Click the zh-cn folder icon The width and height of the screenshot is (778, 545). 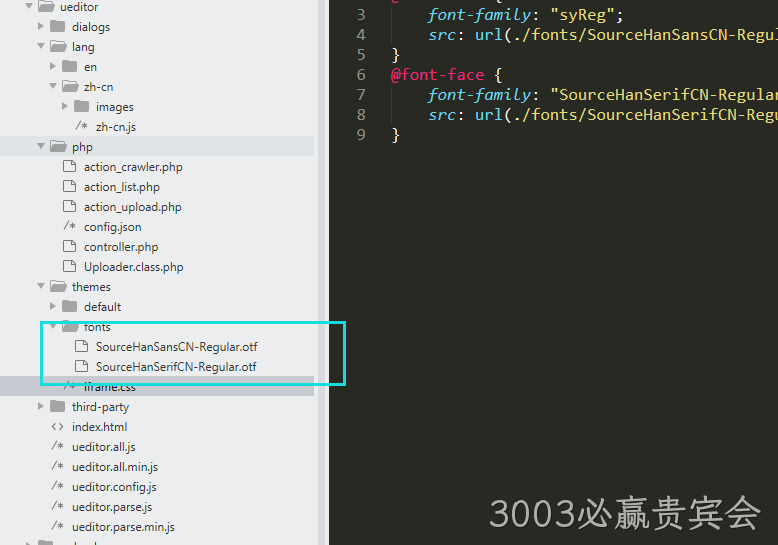point(70,86)
